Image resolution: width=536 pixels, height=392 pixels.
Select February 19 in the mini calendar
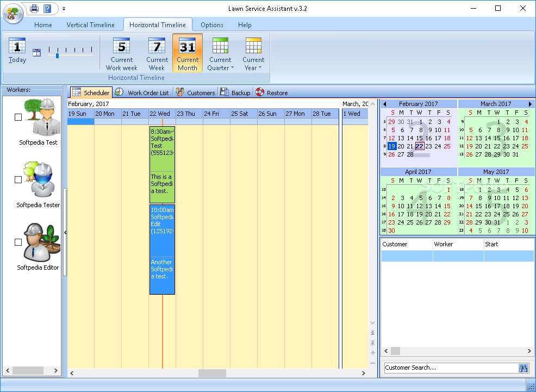point(392,146)
